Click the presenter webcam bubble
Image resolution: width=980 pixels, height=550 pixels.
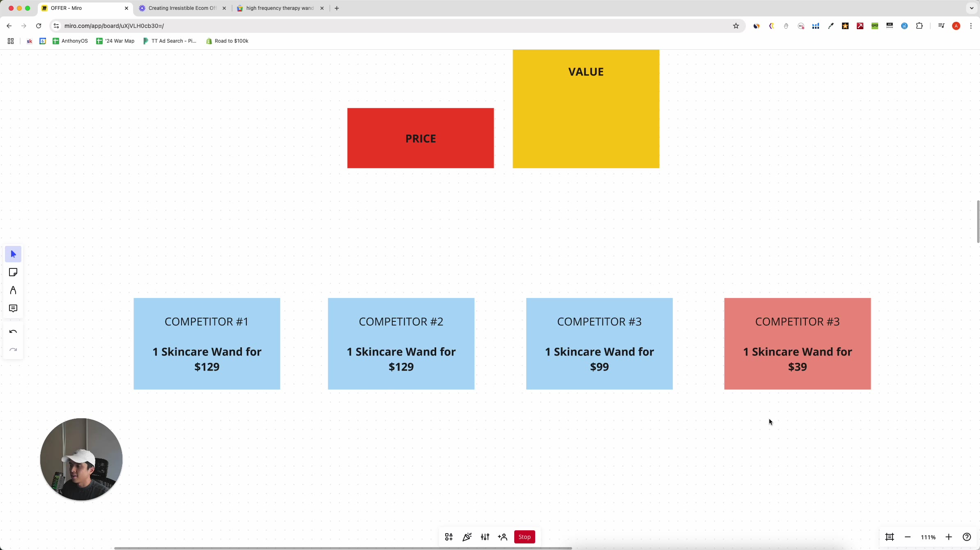[81, 459]
